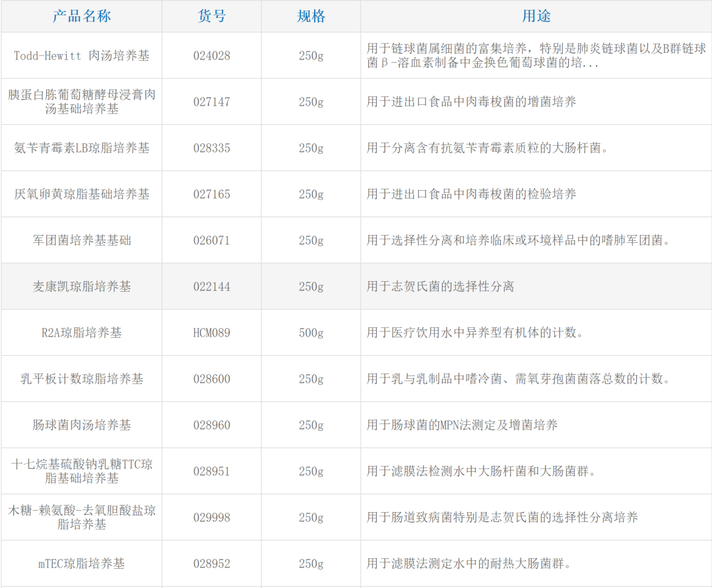Screen dimensions: 712x588
Task: Click the 货号 column header
Action: pyautogui.click(x=212, y=16)
